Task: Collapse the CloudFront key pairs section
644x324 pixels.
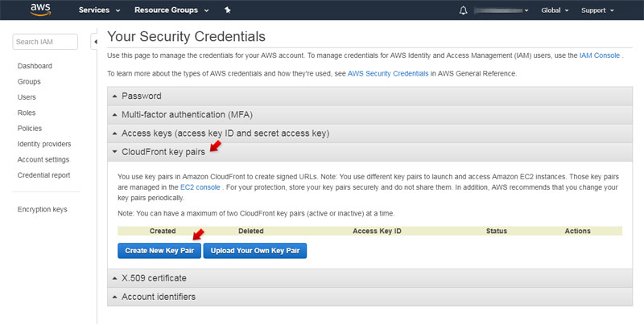Action: pyautogui.click(x=369, y=152)
